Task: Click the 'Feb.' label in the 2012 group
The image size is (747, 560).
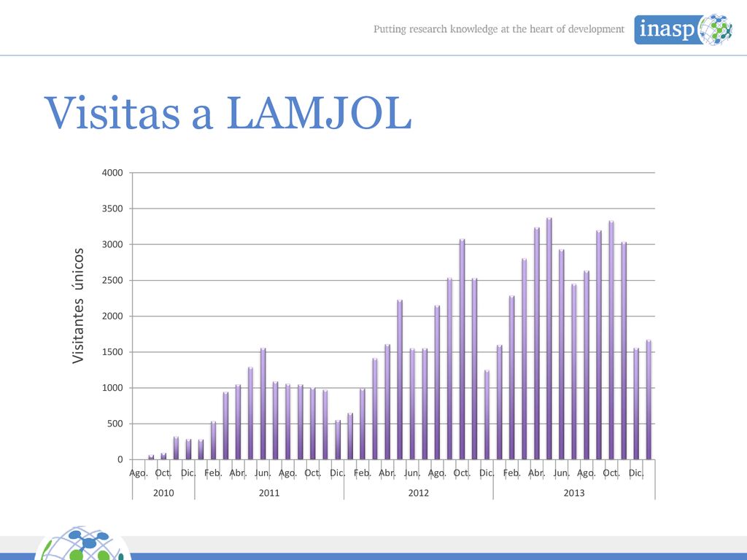Action: tap(362, 473)
